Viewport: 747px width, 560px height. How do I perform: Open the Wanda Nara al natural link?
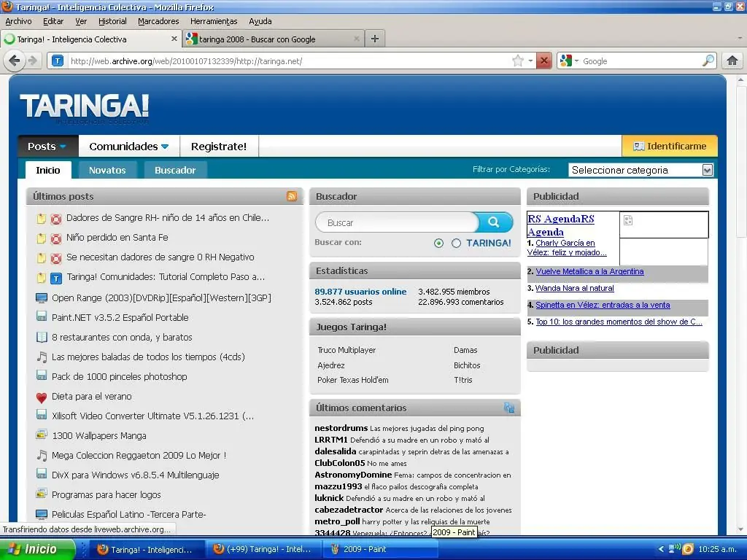[x=574, y=288]
